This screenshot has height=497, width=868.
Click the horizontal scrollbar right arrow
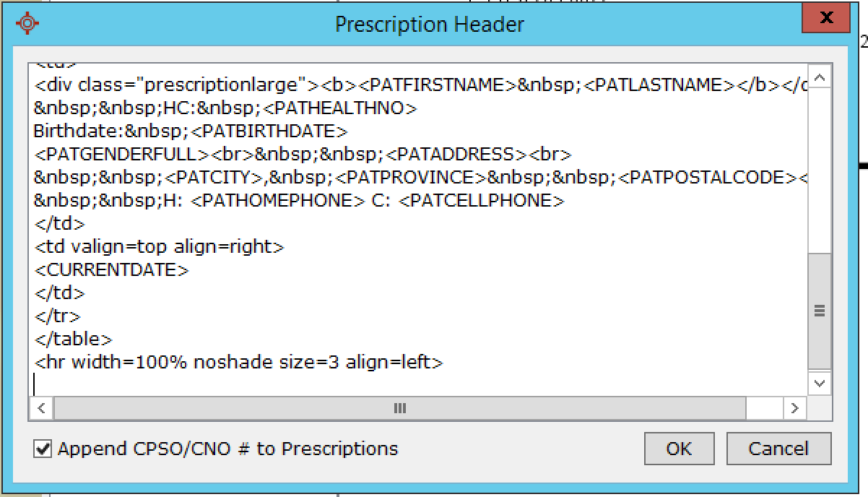tap(794, 408)
